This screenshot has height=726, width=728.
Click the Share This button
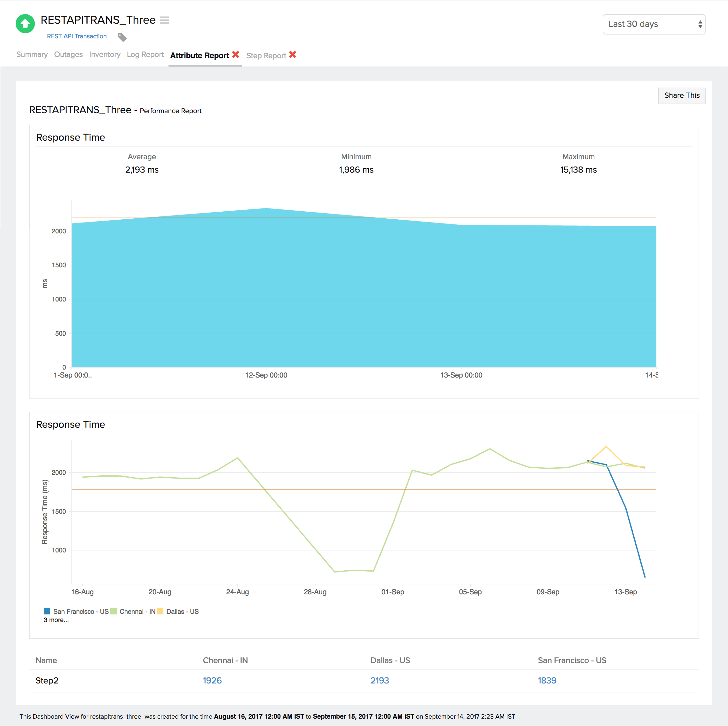pyautogui.click(x=681, y=95)
